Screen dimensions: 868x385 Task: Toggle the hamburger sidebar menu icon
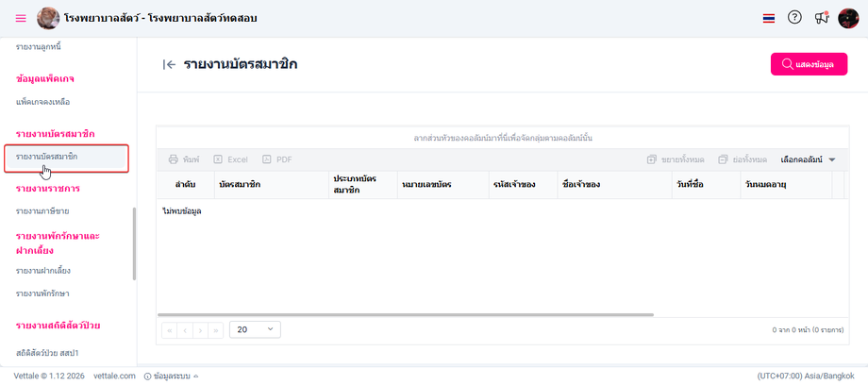tap(21, 18)
